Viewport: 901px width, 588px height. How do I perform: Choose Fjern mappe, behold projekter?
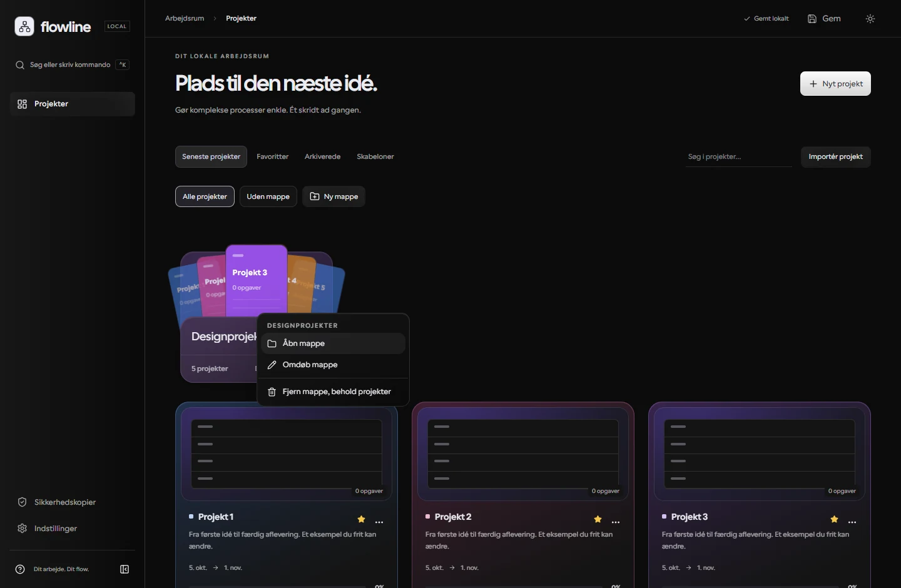(x=333, y=392)
